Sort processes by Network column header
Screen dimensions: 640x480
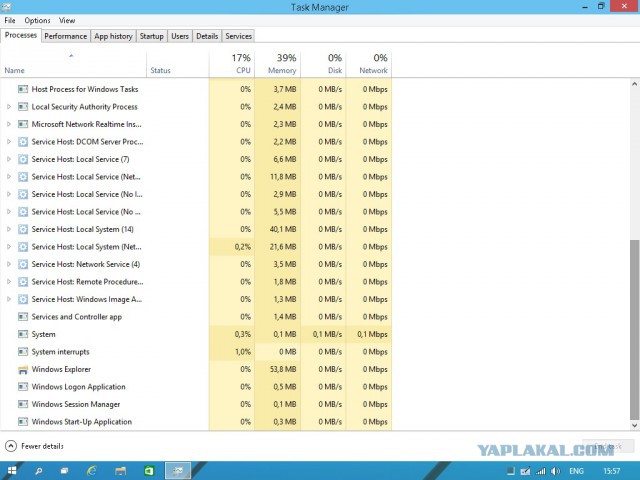click(369, 64)
